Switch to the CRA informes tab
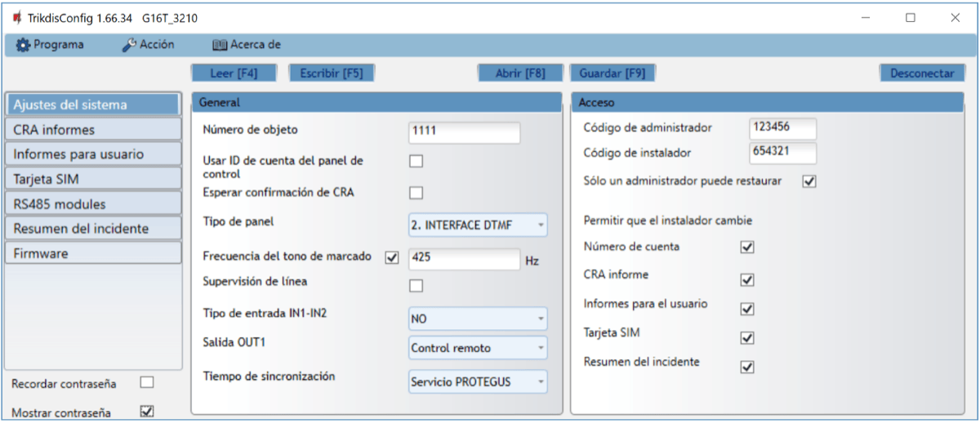This screenshot has height=423, width=980. coord(92,129)
